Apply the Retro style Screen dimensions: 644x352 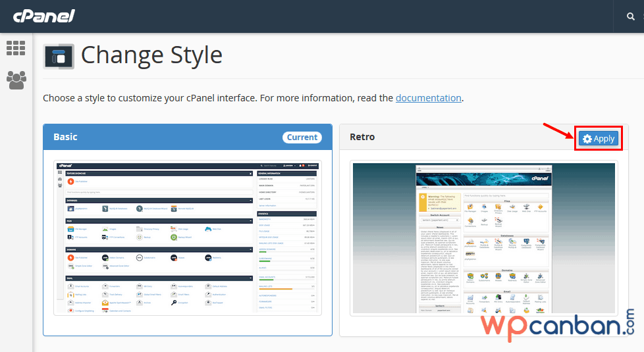598,139
